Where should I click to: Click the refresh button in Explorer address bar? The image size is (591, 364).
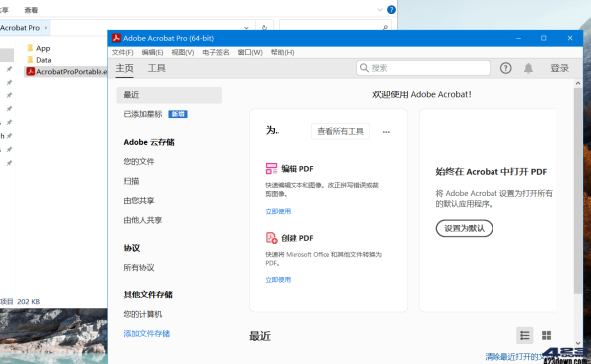[264, 28]
